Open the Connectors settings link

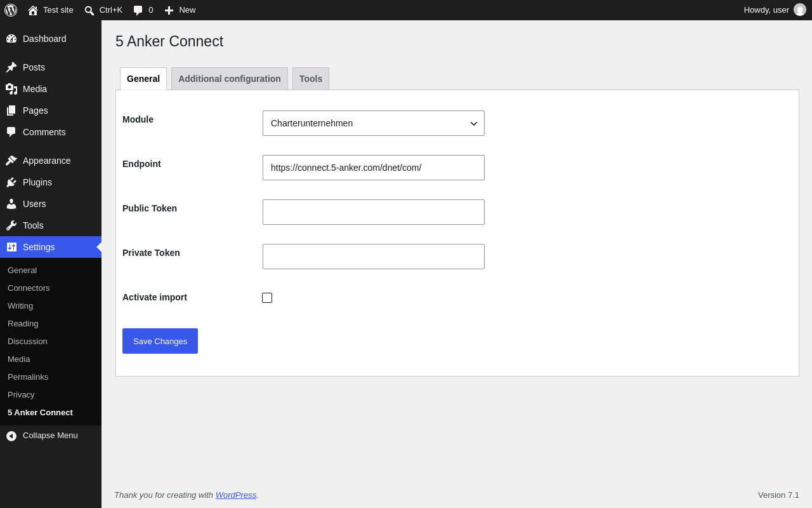tap(29, 288)
